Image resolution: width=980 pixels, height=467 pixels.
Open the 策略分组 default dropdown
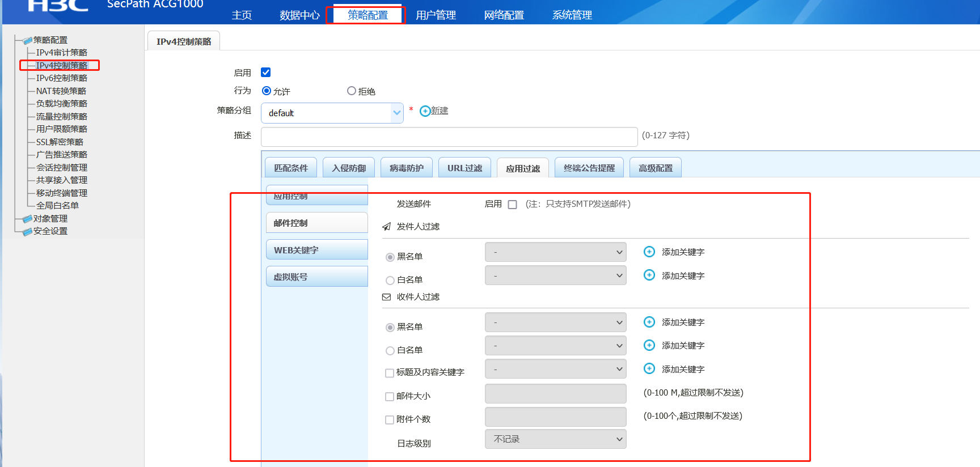[332, 113]
